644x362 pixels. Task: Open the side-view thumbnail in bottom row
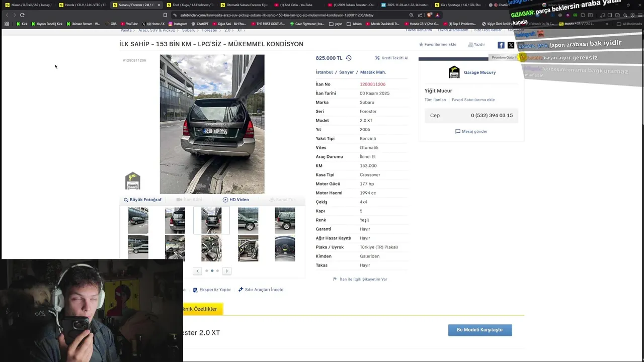pyautogui.click(x=138, y=248)
